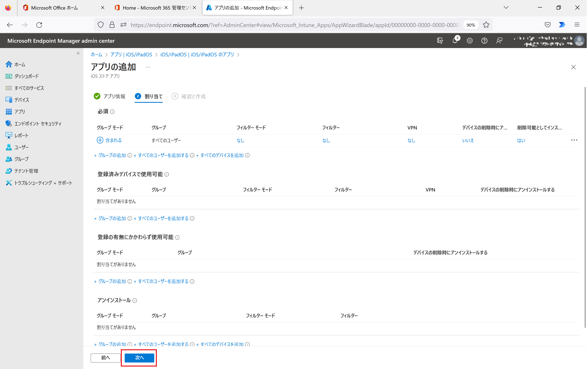Select the 割り当て step tab
588x369 pixels.
[149, 96]
